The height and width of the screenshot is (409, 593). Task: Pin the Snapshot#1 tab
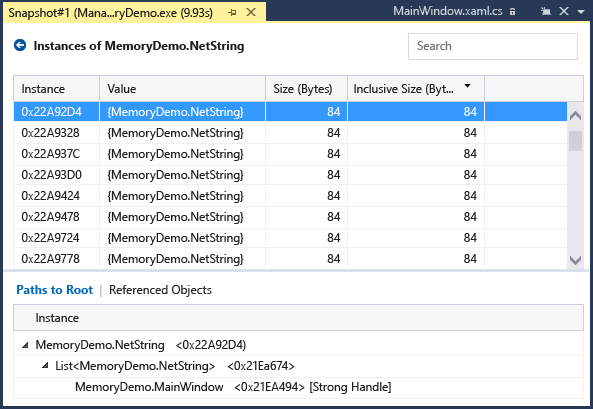point(232,12)
